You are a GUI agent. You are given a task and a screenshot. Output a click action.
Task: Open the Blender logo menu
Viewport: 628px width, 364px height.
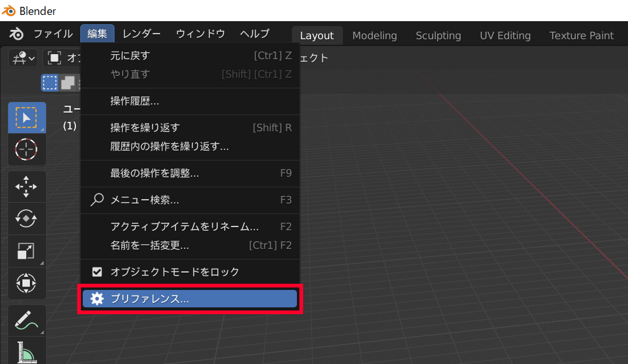[x=17, y=34]
